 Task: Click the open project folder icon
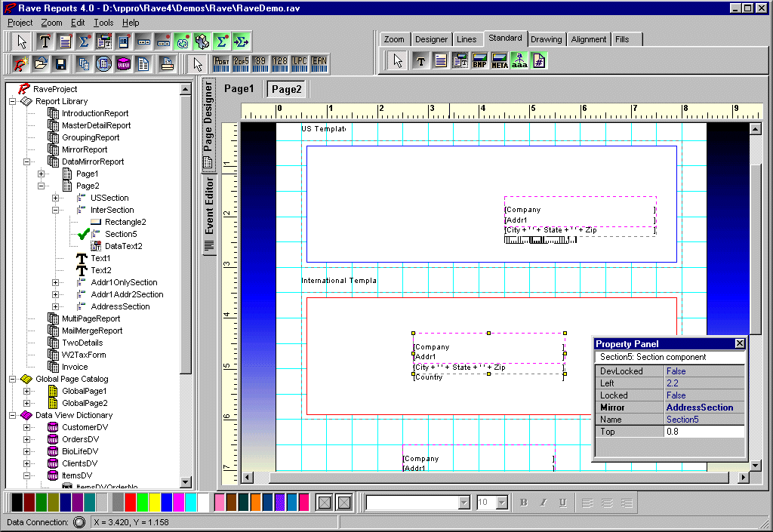tap(41, 64)
